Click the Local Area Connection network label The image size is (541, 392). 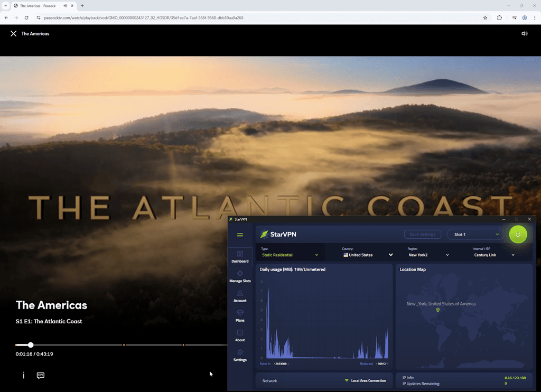coord(368,380)
